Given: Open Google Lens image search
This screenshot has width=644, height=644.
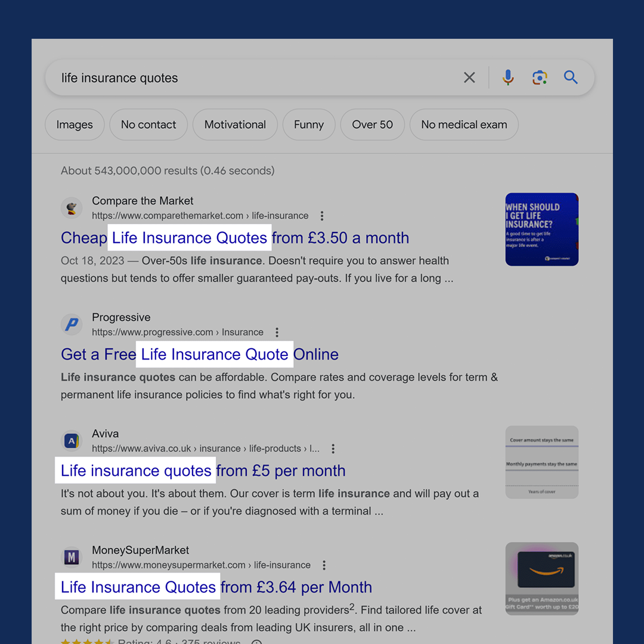Looking at the screenshot, I should [x=540, y=78].
